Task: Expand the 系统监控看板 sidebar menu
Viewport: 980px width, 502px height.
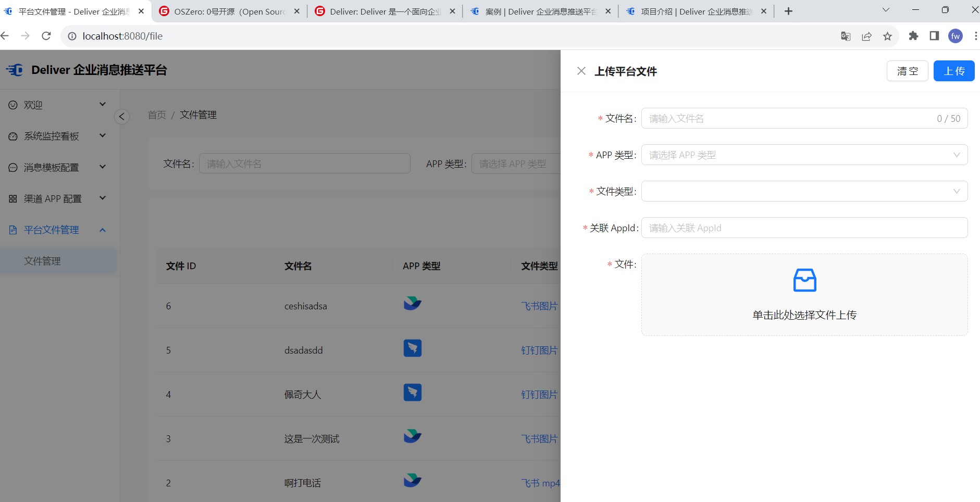Action: point(58,136)
